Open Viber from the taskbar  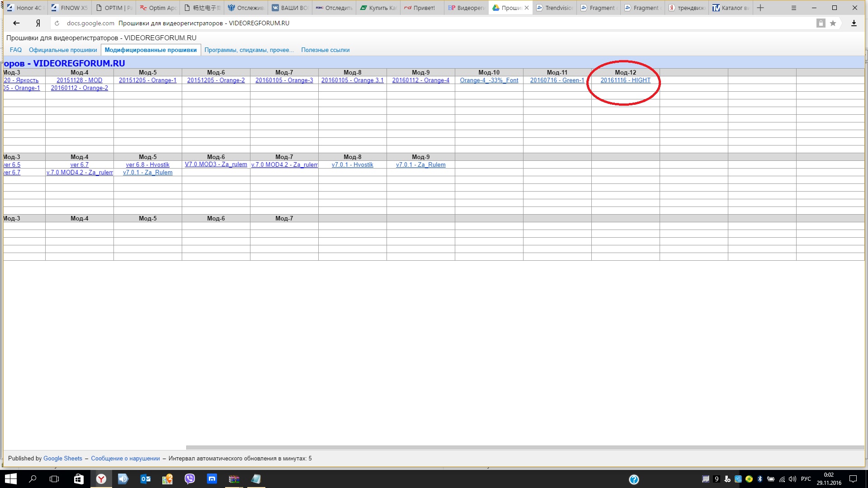[x=190, y=479]
